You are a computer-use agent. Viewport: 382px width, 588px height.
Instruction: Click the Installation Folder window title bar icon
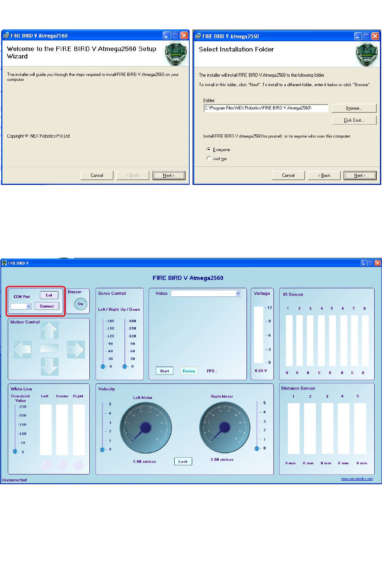(198, 36)
